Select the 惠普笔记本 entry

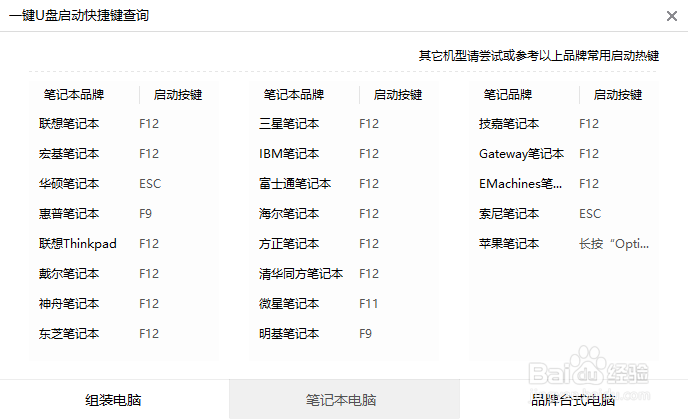[x=69, y=214]
